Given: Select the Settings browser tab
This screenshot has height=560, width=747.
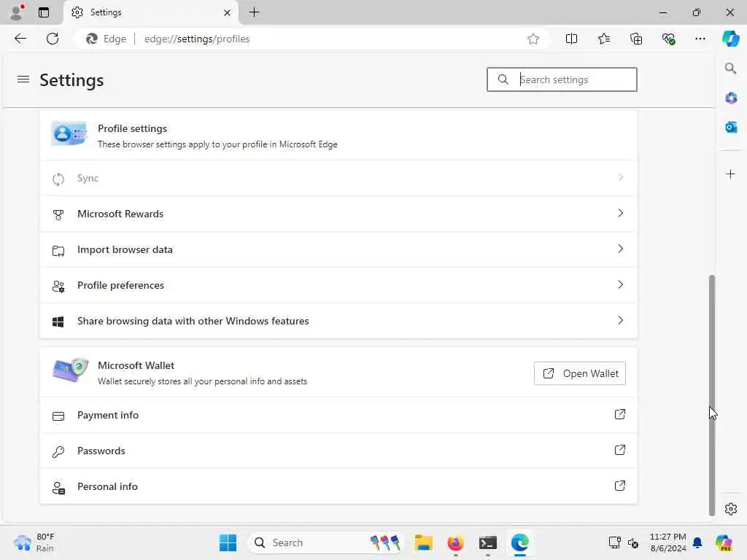Looking at the screenshot, I should pos(150,12).
